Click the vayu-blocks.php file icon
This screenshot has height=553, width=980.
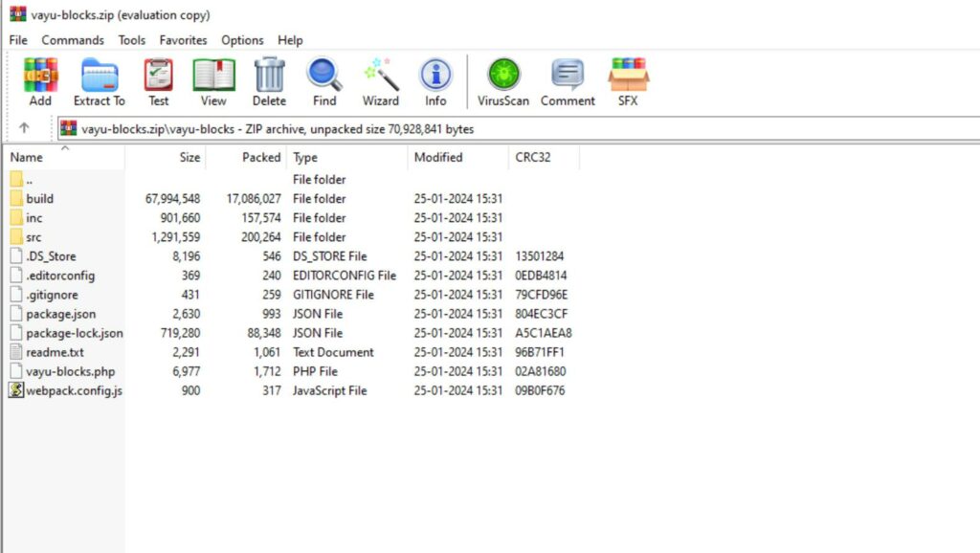coord(16,371)
